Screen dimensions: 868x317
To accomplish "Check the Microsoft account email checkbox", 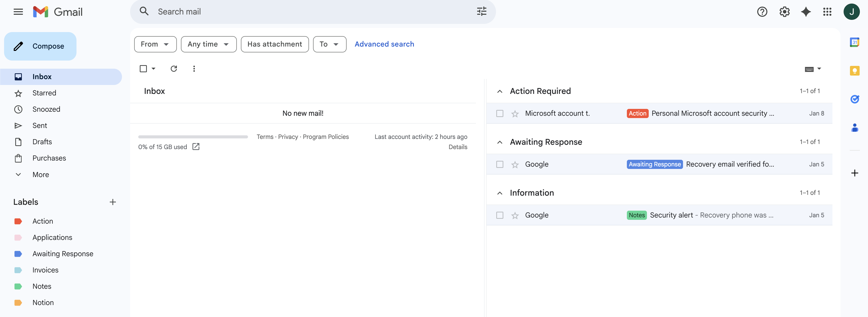I will click(499, 114).
